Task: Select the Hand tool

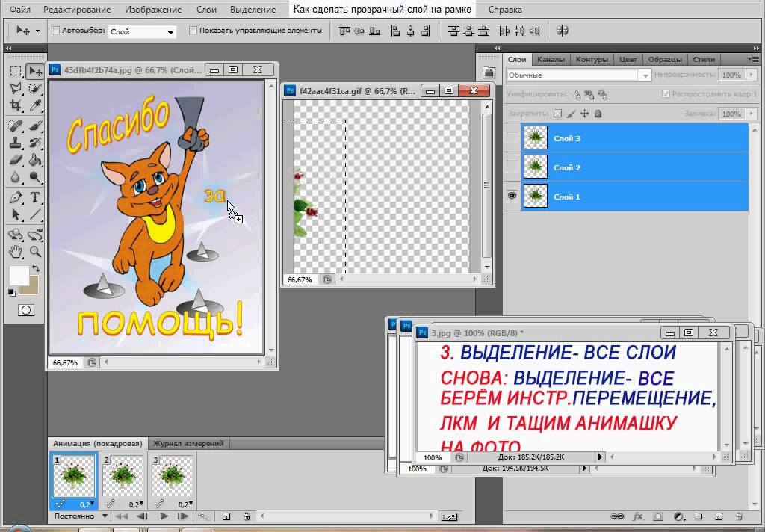Action: click(16, 252)
